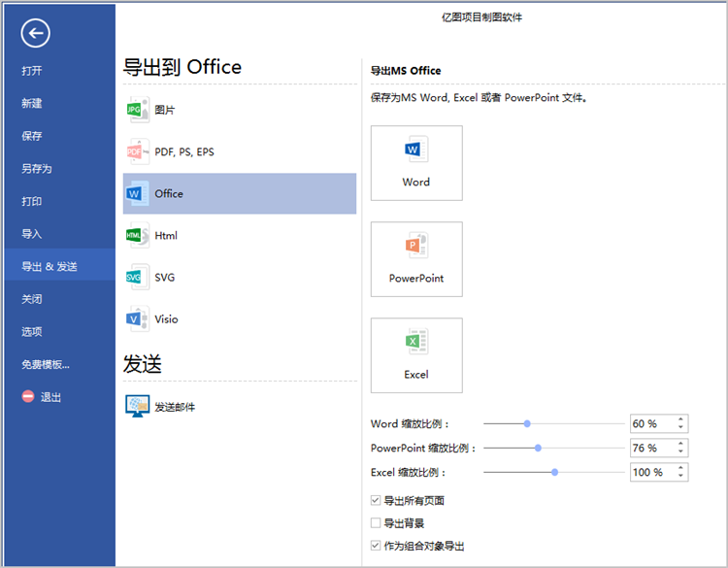728x568 pixels.
Task: Increase the Excel scale up arrow
Action: pos(680,467)
